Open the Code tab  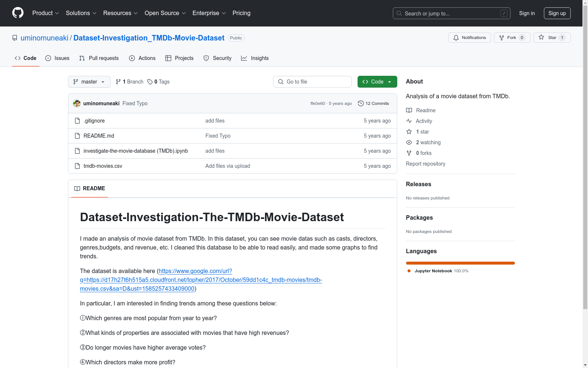pyautogui.click(x=26, y=58)
